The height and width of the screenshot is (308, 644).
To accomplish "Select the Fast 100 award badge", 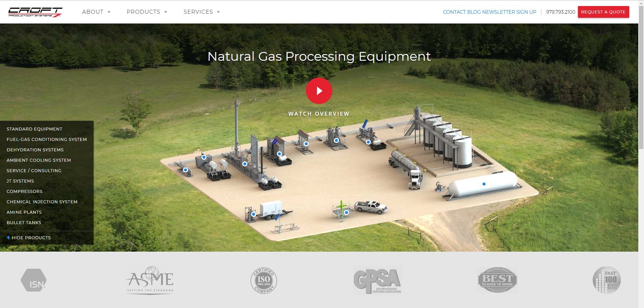I will 607,280.
